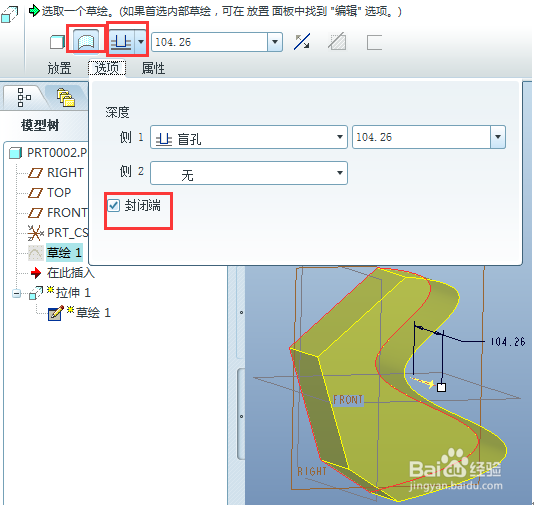Click the FRONT datum plane icon
This screenshot has width=534, height=505.
(35, 213)
